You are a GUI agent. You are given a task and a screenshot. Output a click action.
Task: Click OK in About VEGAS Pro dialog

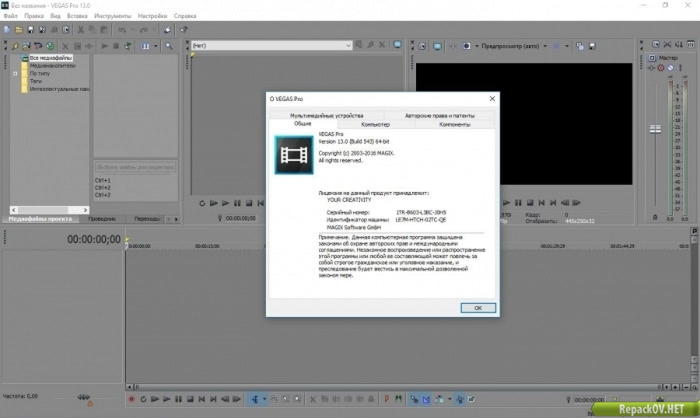click(x=478, y=308)
